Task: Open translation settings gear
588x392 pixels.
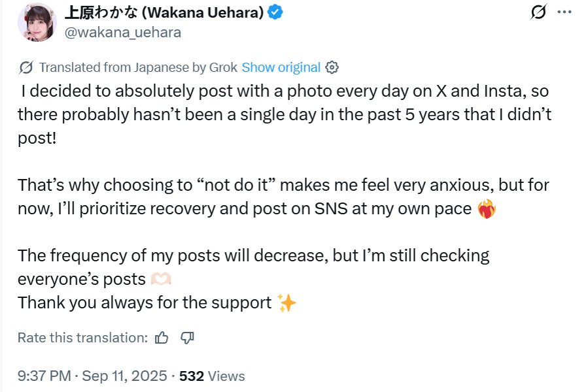Action: point(332,67)
